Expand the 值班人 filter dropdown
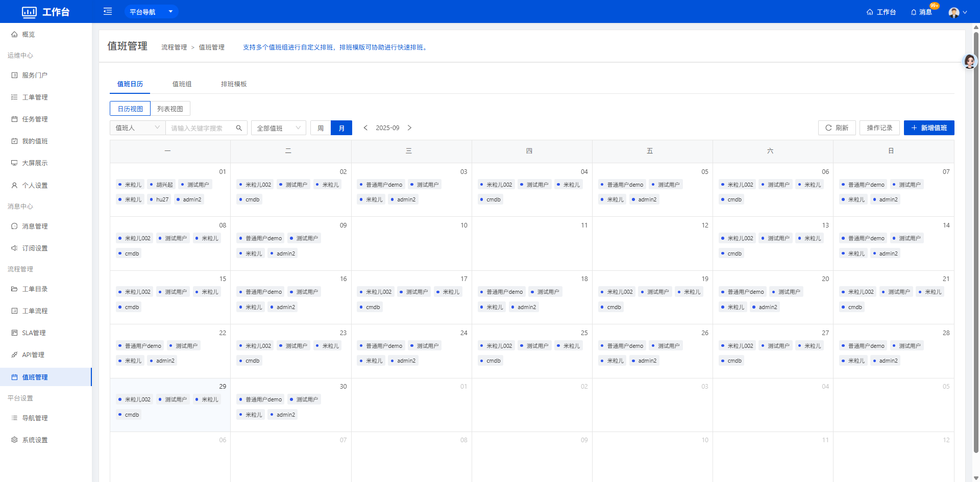Image resolution: width=980 pixels, height=482 pixels. (x=138, y=128)
